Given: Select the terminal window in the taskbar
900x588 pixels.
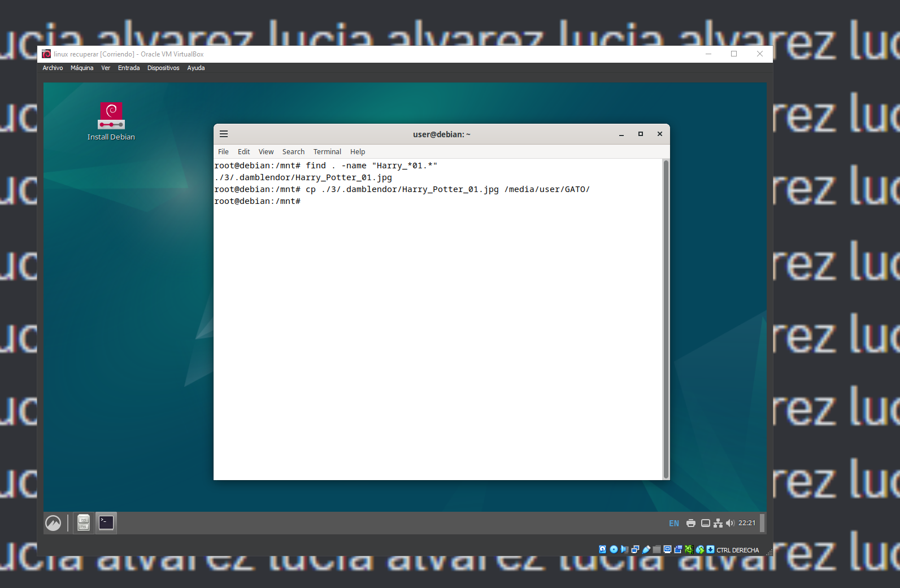Looking at the screenshot, I should click(106, 523).
